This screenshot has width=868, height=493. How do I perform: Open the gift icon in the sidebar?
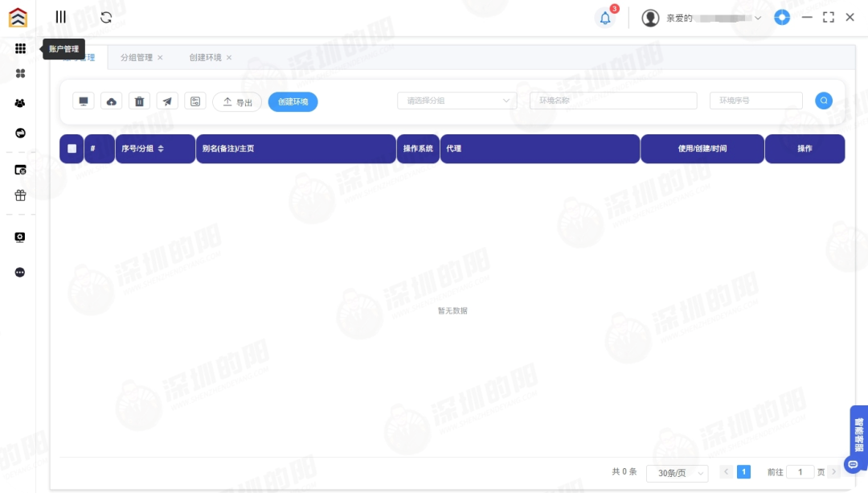pyautogui.click(x=20, y=195)
